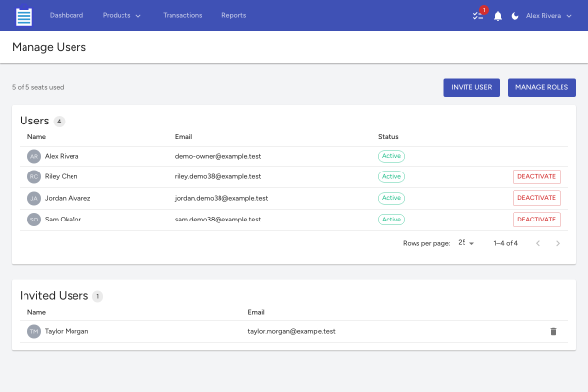Select the email demo-owner@example.test
This screenshot has width=588, height=392.
point(218,156)
